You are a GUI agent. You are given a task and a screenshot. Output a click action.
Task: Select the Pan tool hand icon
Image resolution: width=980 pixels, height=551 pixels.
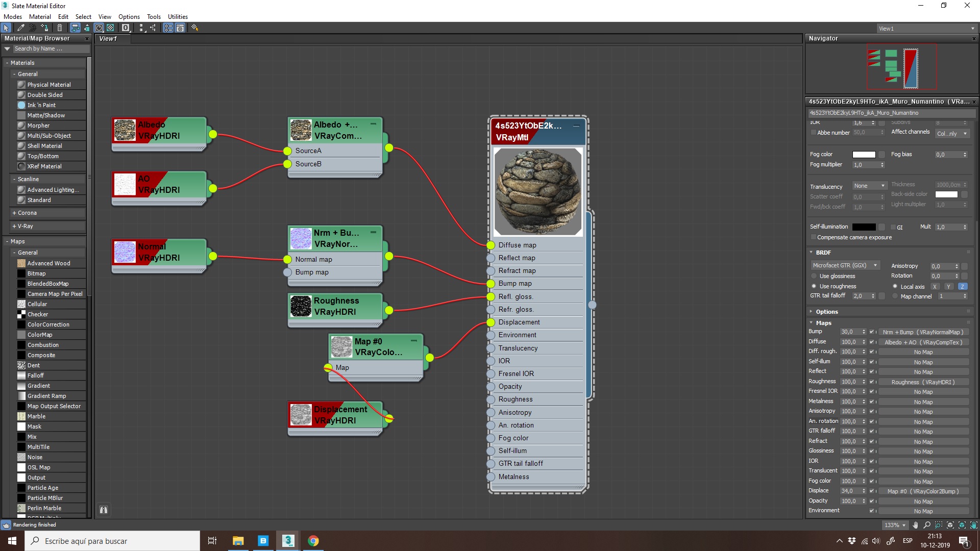point(915,525)
